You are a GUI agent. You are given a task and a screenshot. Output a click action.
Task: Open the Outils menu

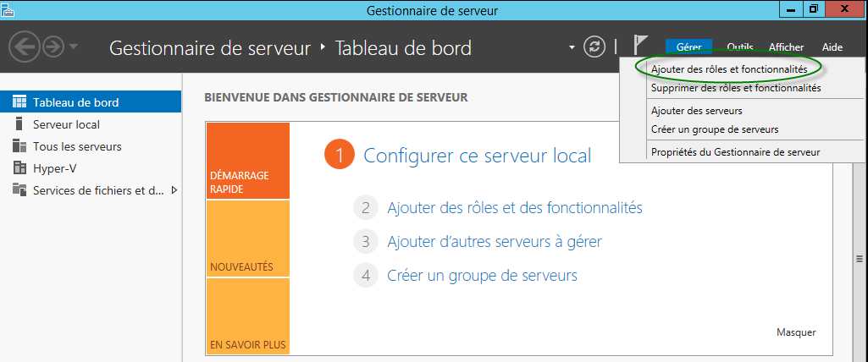[x=740, y=47]
